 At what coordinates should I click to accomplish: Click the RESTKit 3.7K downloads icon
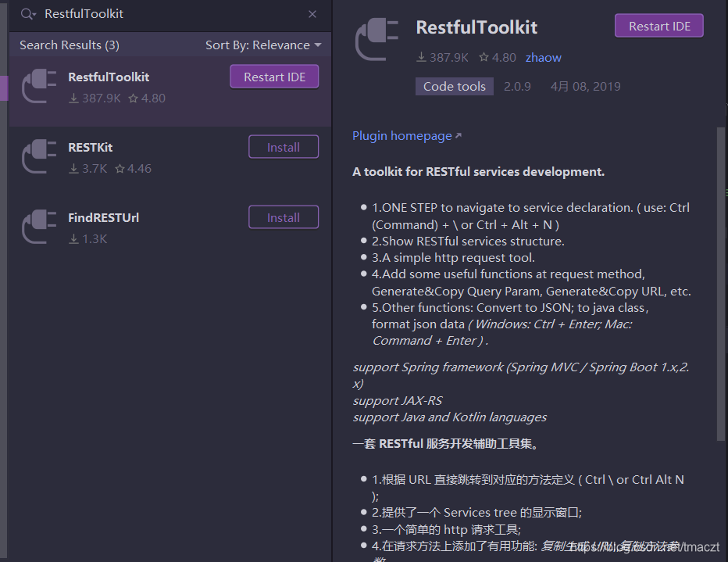coord(73,169)
